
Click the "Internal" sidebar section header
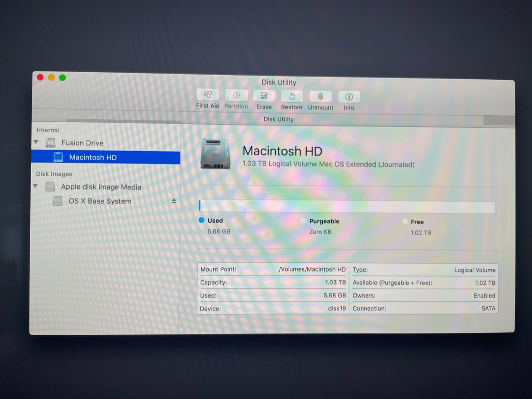(48, 130)
